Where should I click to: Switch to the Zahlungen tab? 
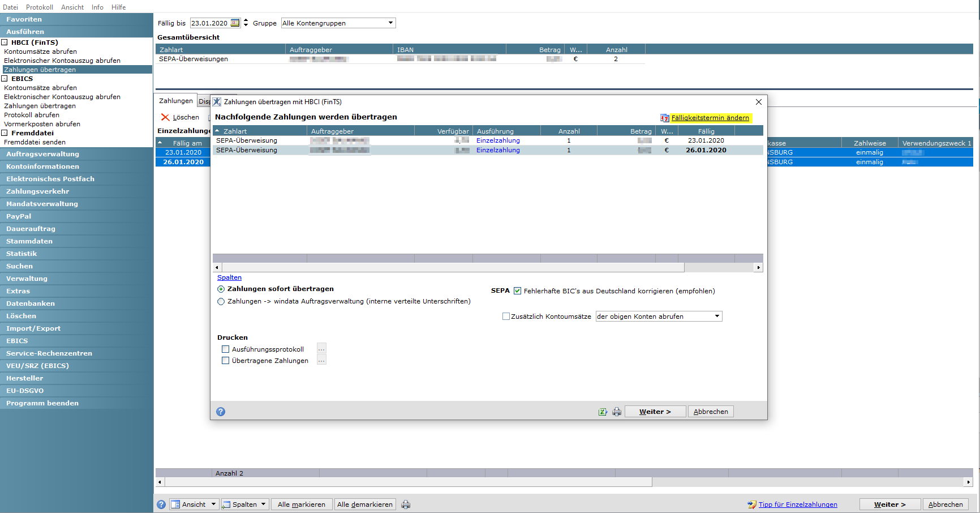coord(176,101)
